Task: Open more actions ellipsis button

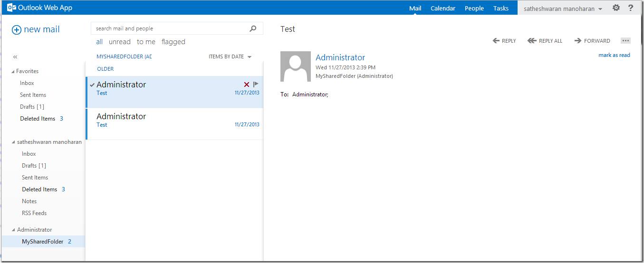Action: [x=625, y=41]
